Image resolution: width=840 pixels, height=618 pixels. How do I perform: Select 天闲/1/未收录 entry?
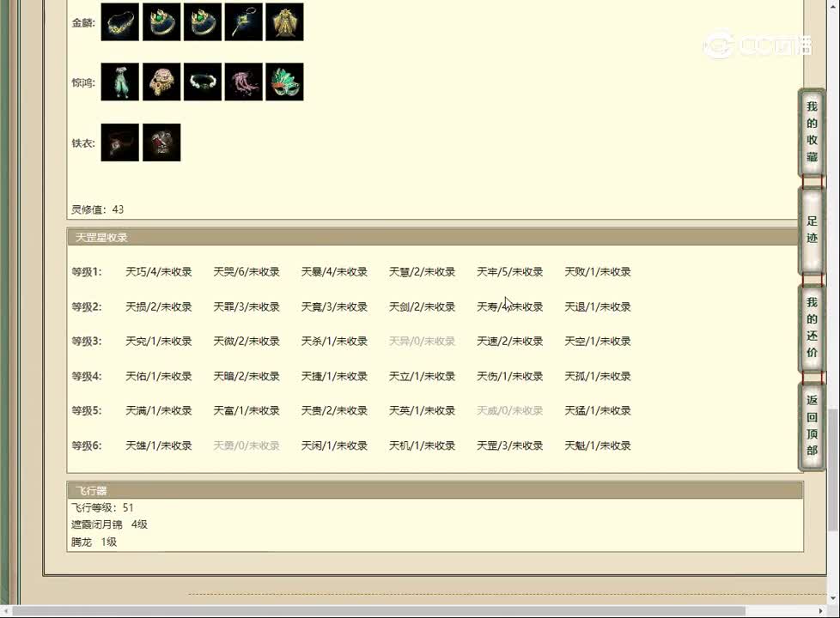(334, 445)
